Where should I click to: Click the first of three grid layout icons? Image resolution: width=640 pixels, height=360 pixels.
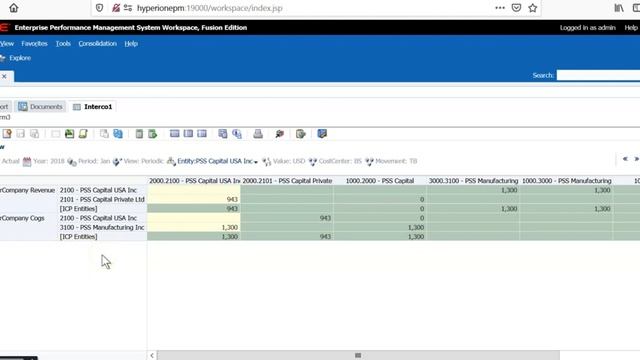(174, 133)
